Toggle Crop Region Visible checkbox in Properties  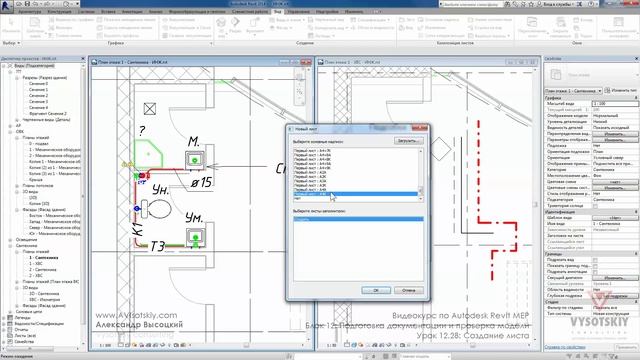(x=595, y=266)
